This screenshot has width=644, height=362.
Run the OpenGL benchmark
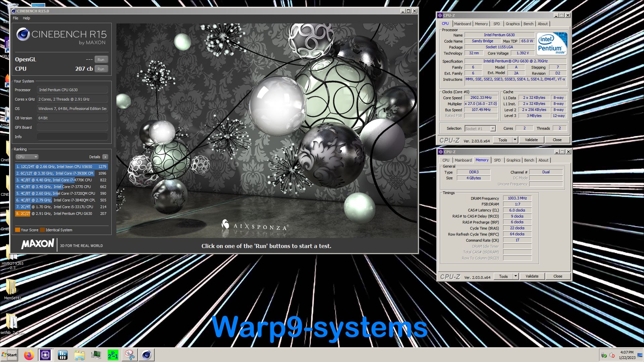click(x=101, y=60)
